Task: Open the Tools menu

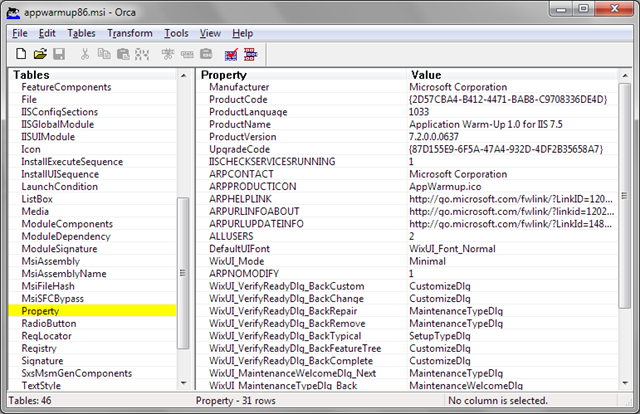Action: [176, 33]
